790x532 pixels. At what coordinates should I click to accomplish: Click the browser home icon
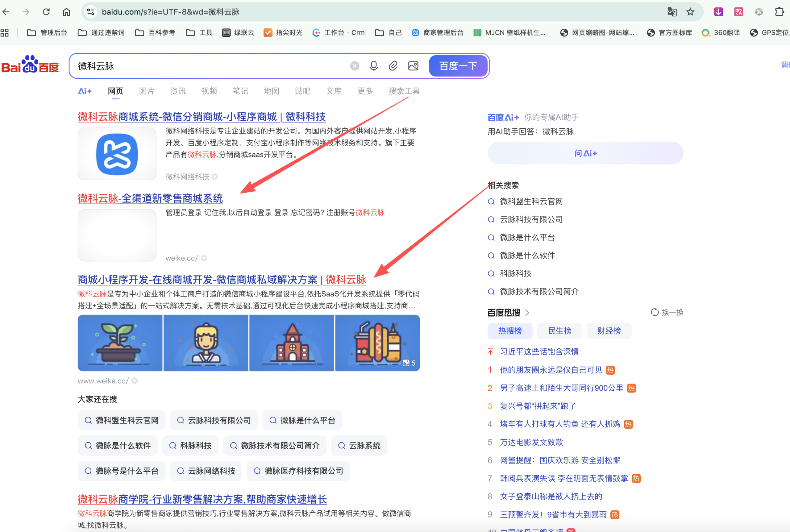[x=66, y=12]
